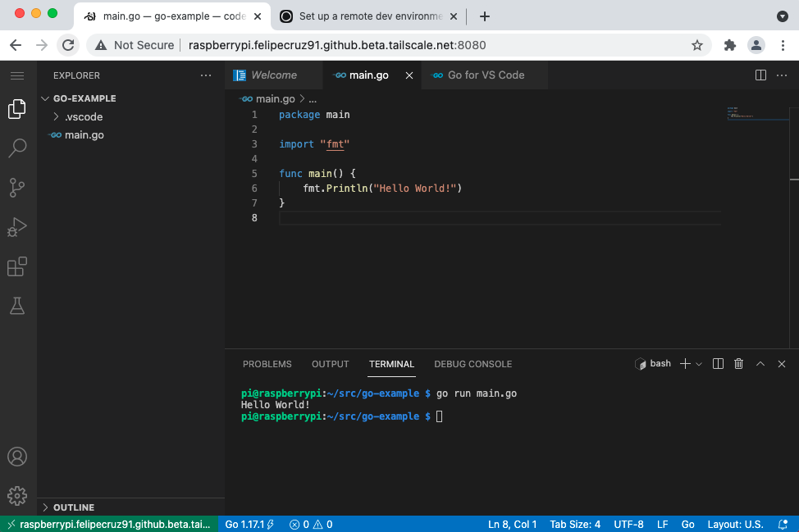This screenshot has height=532, width=799.
Task: Close the main.go editor tab
Action: [x=409, y=75]
